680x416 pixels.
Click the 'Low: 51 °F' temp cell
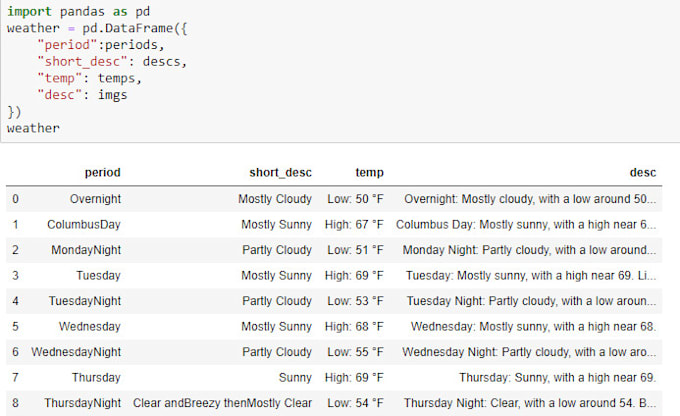[x=355, y=250]
